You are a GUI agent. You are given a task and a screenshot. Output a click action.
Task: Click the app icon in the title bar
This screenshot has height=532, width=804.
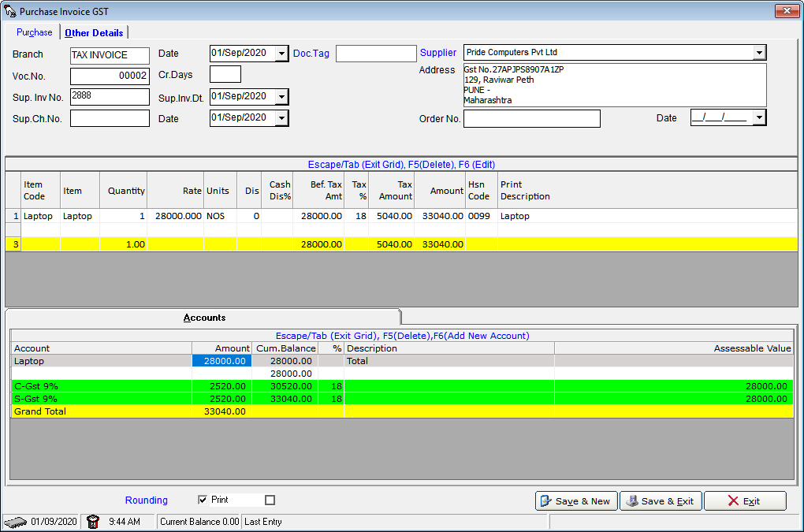coord(10,11)
